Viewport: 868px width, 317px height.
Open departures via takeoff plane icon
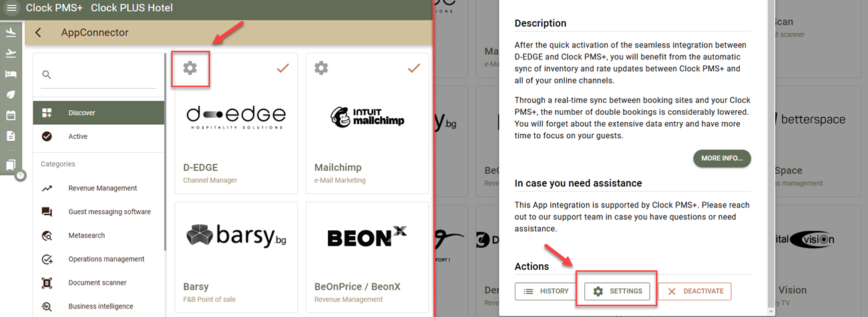pyautogui.click(x=10, y=53)
